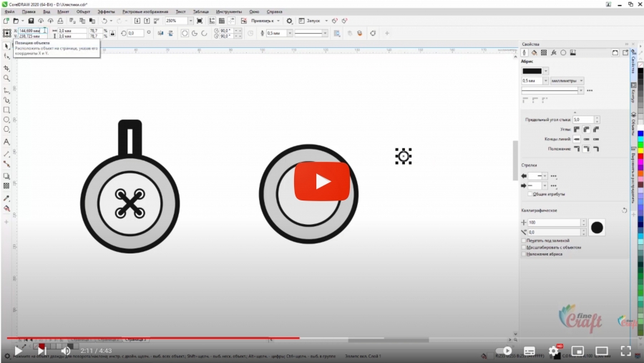This screenshot has width=644, height=363.
Task: Click the rotation angle field
Action: click(x=135, y=34)
